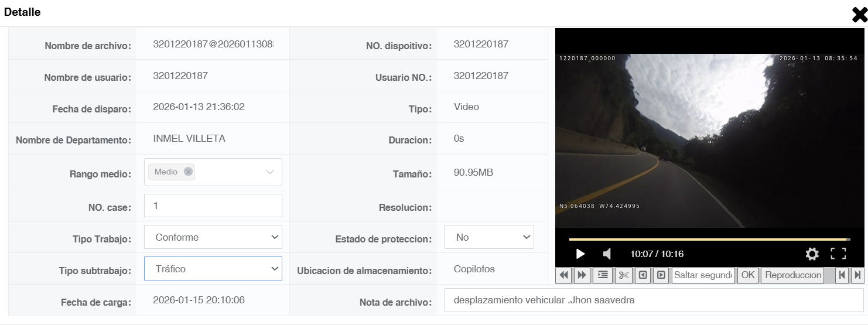Enter fullscreen video mode
Viewport: 868px width, 325px height.
pos(839,254)
